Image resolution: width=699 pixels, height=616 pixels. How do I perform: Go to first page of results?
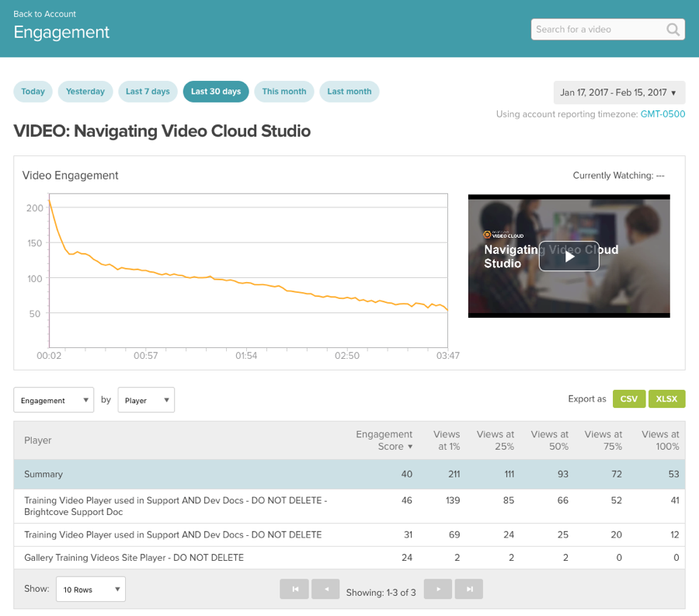(294, 589)
